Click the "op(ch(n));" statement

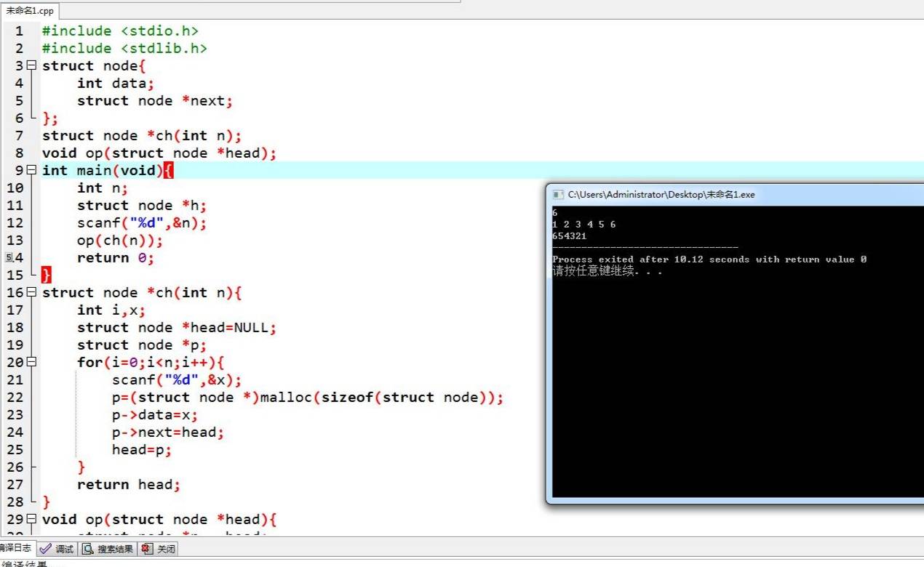(x=120, y=240)
